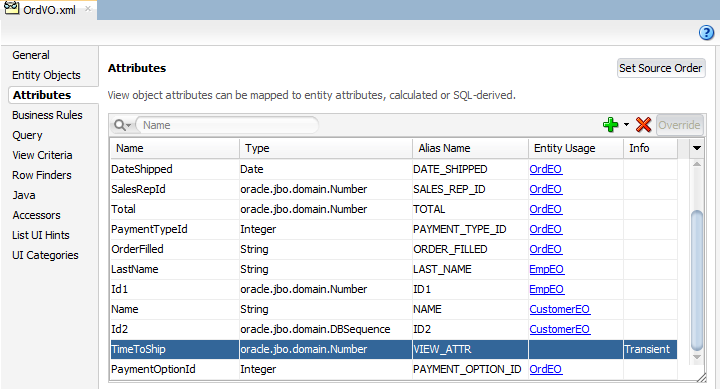Click the OrdVO.xml file icon
Screen dimensions: 720x389
[x=11, y=8]
